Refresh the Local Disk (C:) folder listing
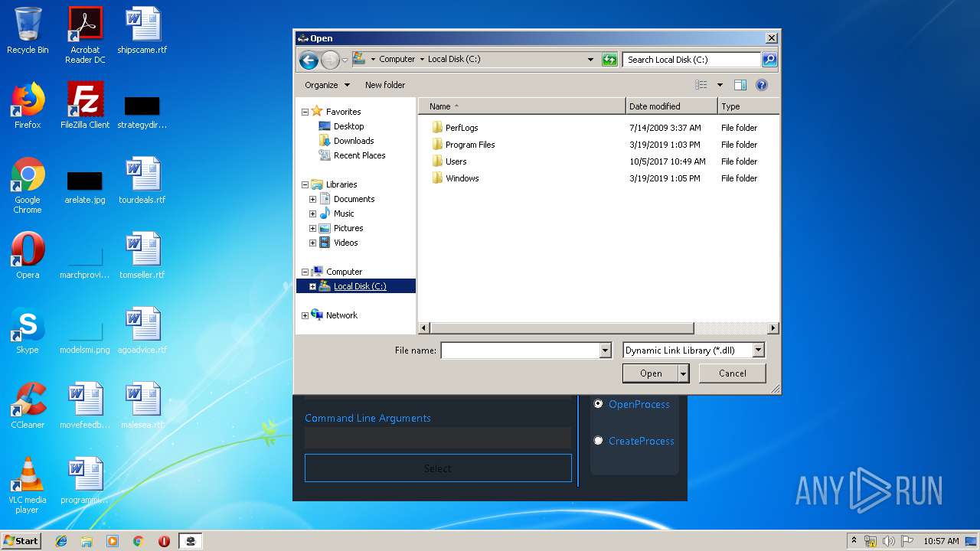This screenshot has height=551, width=980. click(609, 60)
